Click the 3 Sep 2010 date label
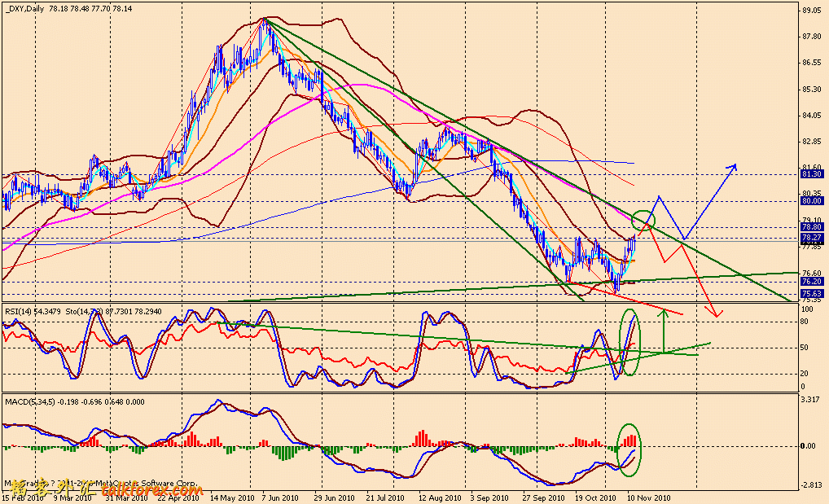The height and width of the screenshot is (504, 829). point(489,498)
